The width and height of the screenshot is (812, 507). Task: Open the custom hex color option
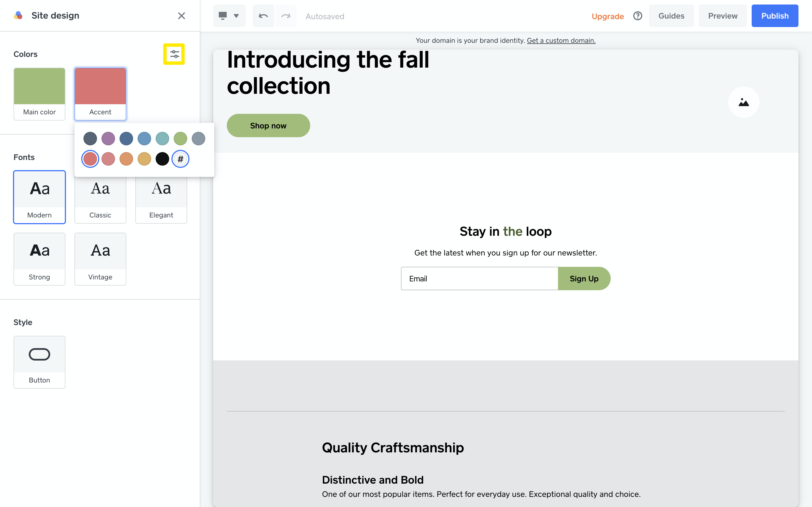coord(180,159)
